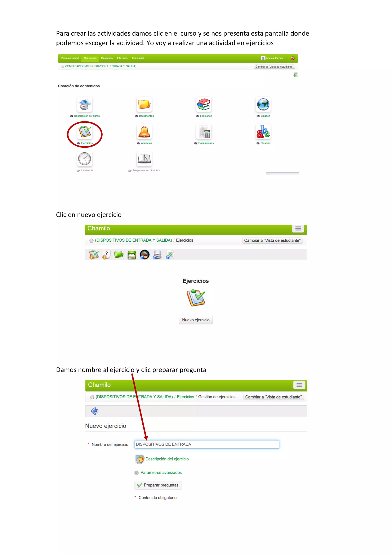The width and height of the screenshot is (392, 554).
Task: Click the Preparar preguntas button
Action: point(158,485)
